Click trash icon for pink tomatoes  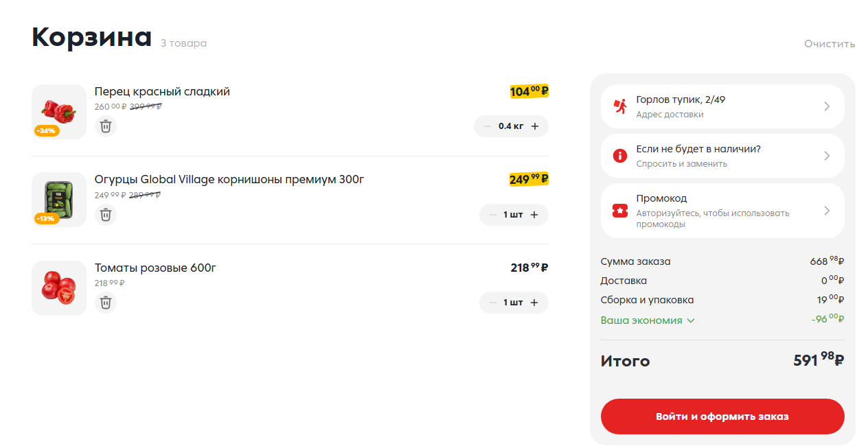(x=106, y=303)
